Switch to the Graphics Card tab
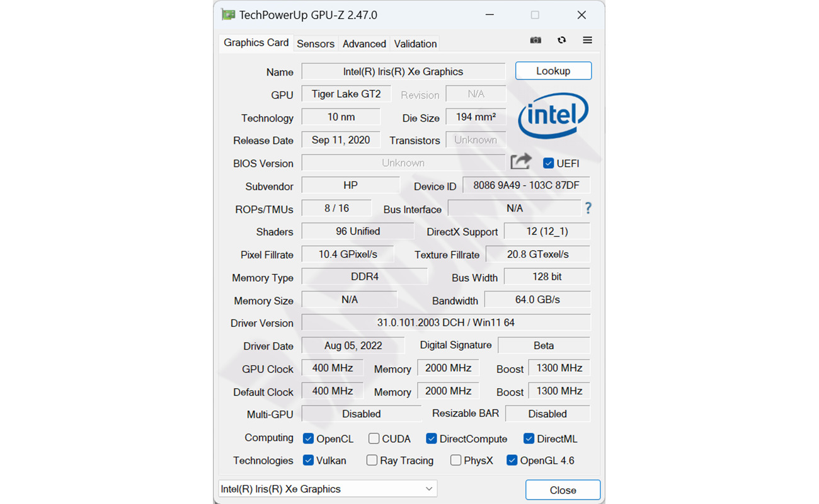819x504 pixels. [x=256, y=43]
